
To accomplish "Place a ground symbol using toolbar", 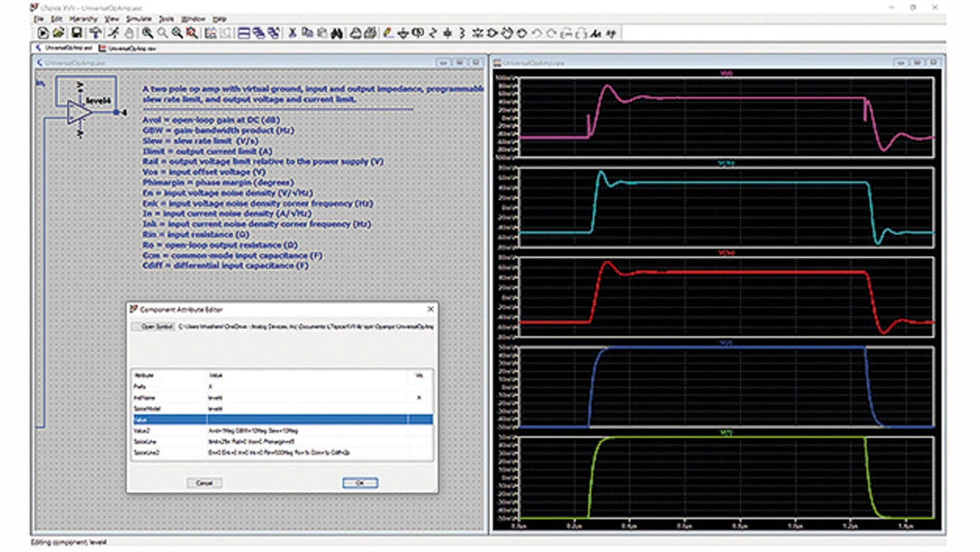I will pos(403,33).
